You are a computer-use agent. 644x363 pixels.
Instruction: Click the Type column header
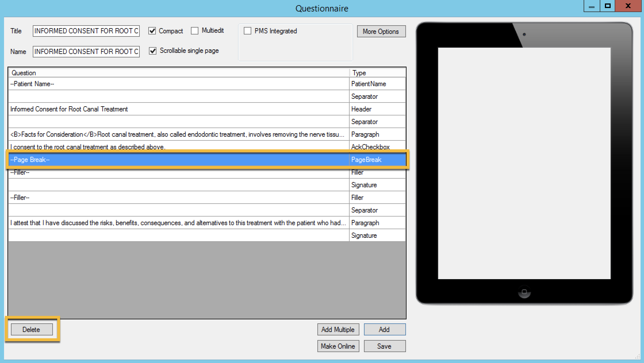tap(377, 73)
